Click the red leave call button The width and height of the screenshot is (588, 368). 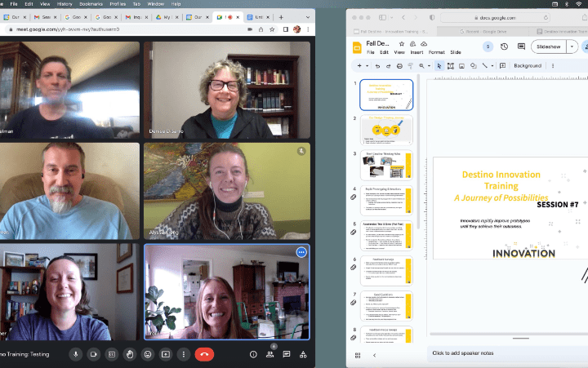tap(204, 354)
